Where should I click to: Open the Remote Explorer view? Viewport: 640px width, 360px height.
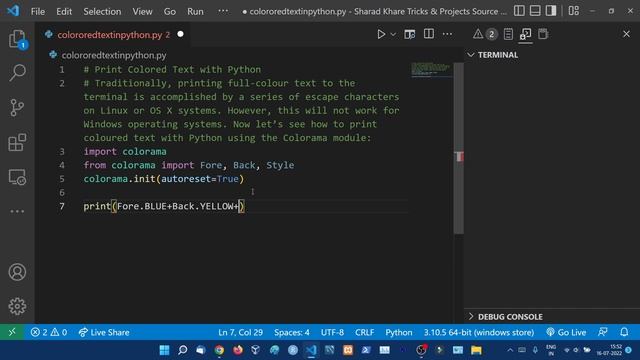pyautogui.click(x=17, y=177)
